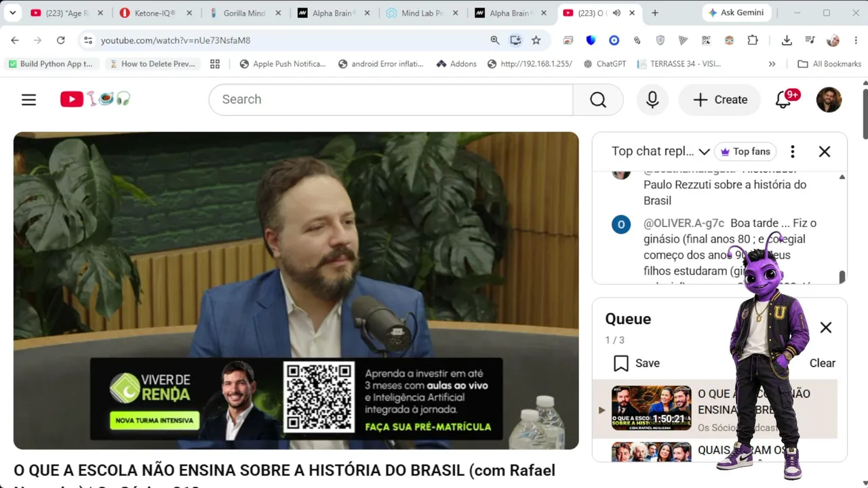
Task: Select the Top fans chip
Action: tap(745, 152)
